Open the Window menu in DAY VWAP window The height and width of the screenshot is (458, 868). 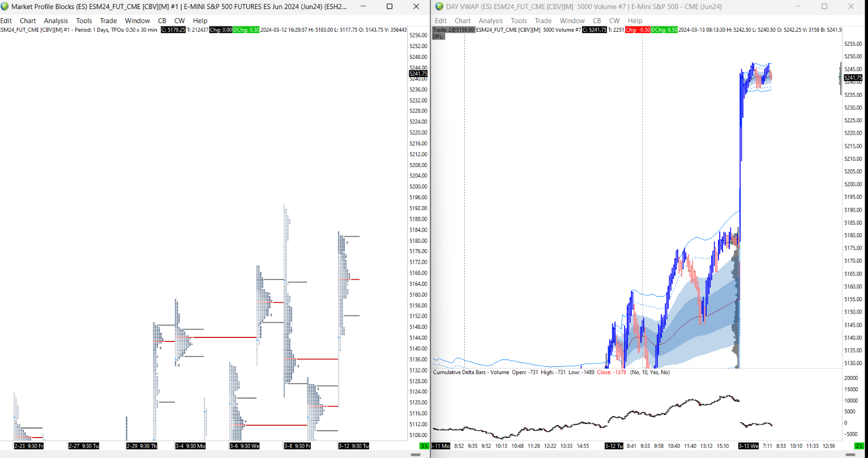click(572, 21)
